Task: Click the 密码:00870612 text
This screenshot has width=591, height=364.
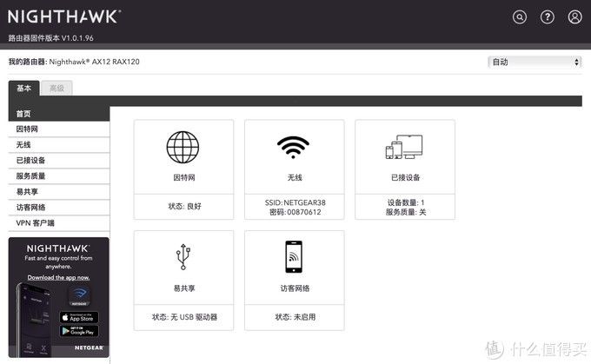Action: click(x=295, y=212)
